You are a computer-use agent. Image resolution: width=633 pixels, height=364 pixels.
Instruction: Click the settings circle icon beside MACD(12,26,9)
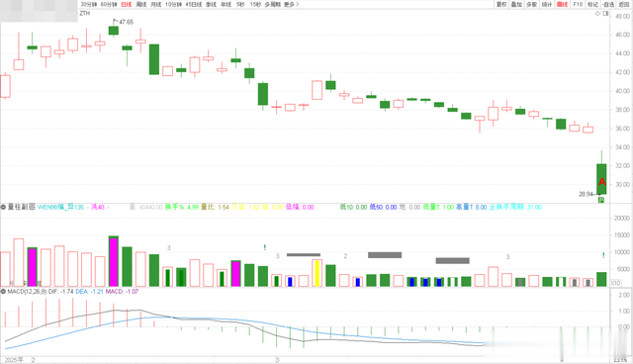3,291
